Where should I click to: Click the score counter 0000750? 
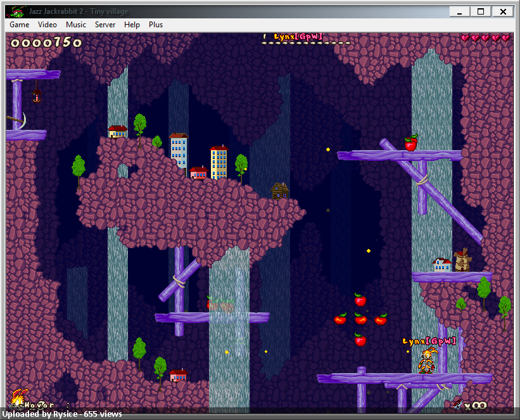click(x=46, y=42)
